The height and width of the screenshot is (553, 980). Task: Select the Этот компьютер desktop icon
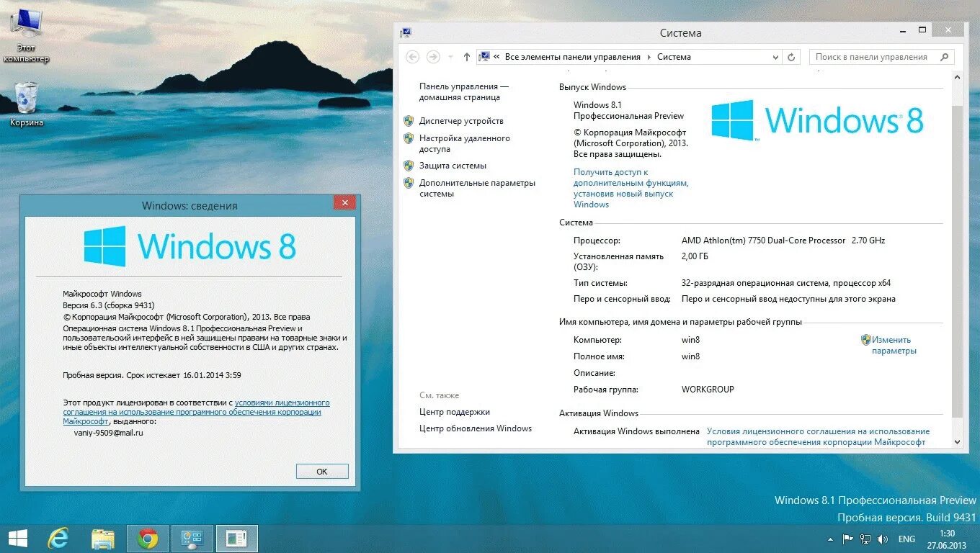(x=26, y=35)
